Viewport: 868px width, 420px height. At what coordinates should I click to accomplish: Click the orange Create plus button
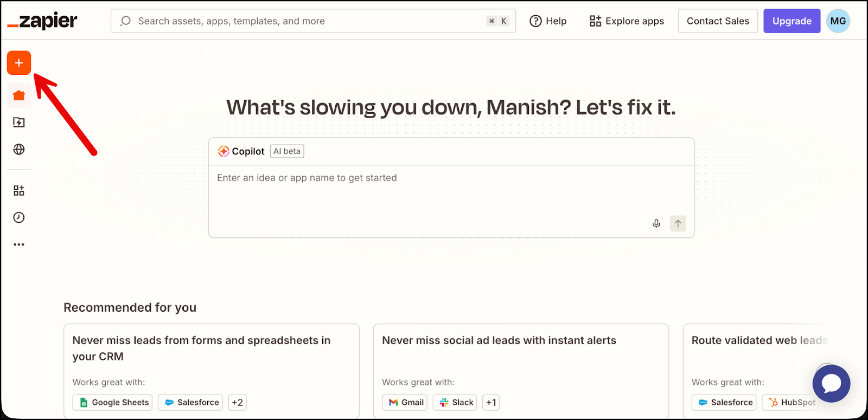point(19,63)
